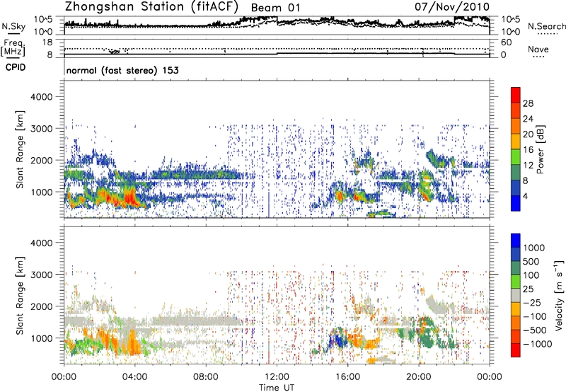Pick the bright blue top segment of the Velocity color bar
Viewport: 566px width, 392px height.
point(516,241)
